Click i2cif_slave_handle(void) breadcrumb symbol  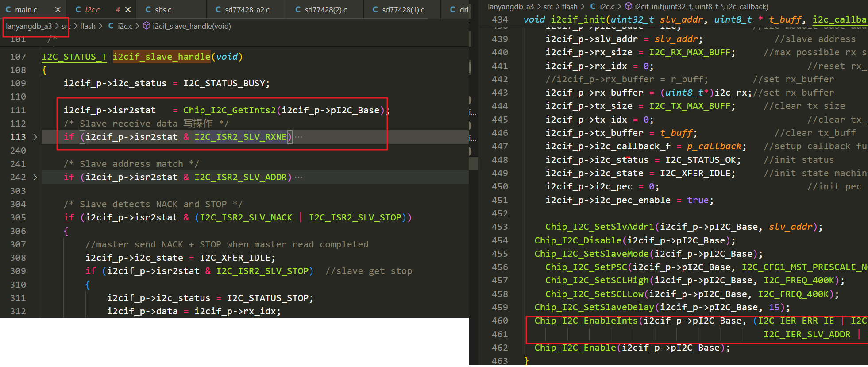click(192, 26)
